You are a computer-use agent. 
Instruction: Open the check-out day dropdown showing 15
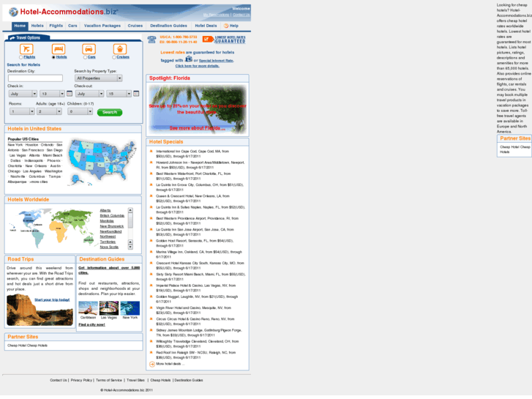click(x=119, y=94)
